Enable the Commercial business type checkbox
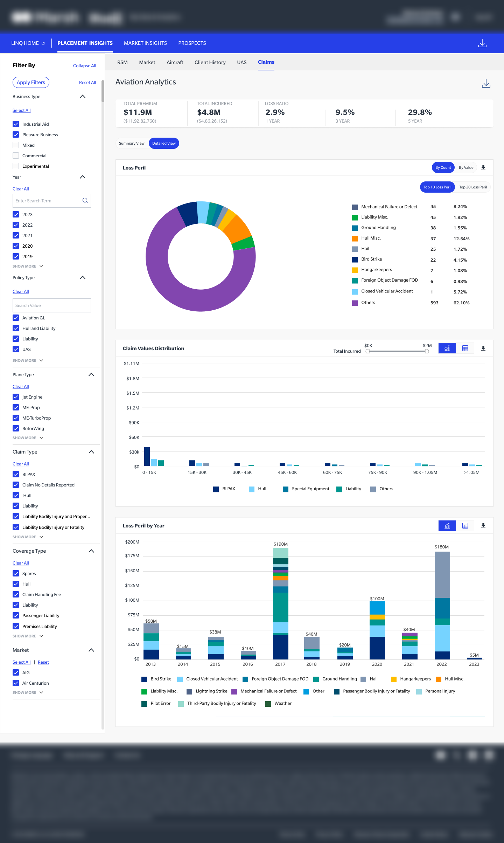The width and height of the screenshot is (504, 843). [x=16, y=156]
